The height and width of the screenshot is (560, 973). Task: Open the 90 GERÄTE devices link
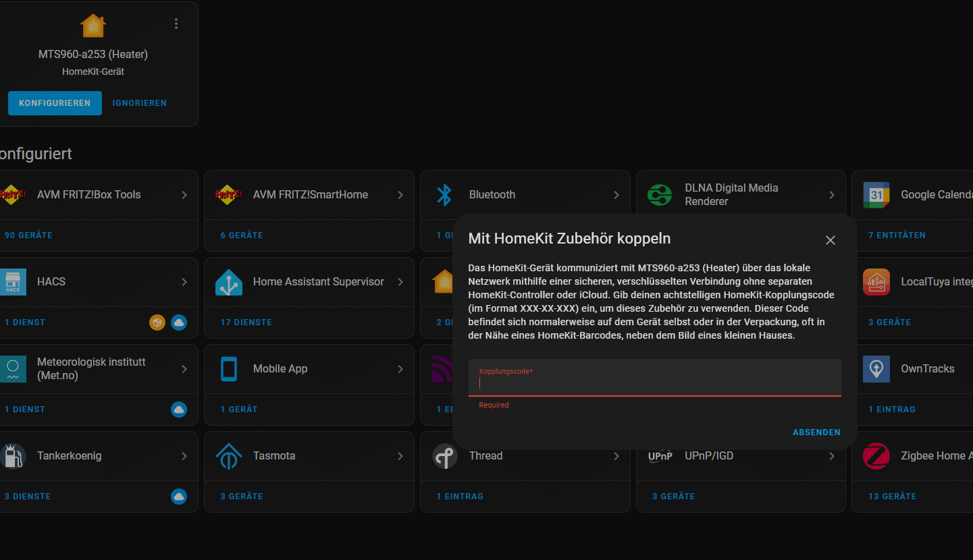28,235
